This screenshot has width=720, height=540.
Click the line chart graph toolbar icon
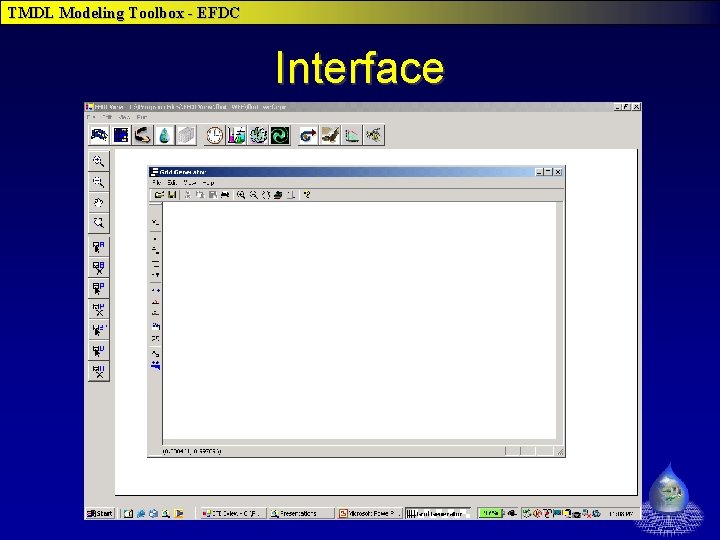[352, 135]
